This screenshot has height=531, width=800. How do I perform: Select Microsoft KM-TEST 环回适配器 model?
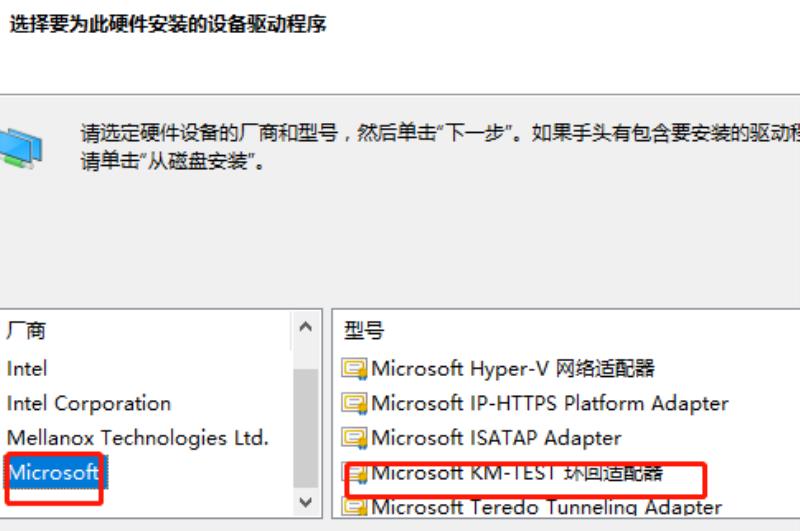[517, 473]
